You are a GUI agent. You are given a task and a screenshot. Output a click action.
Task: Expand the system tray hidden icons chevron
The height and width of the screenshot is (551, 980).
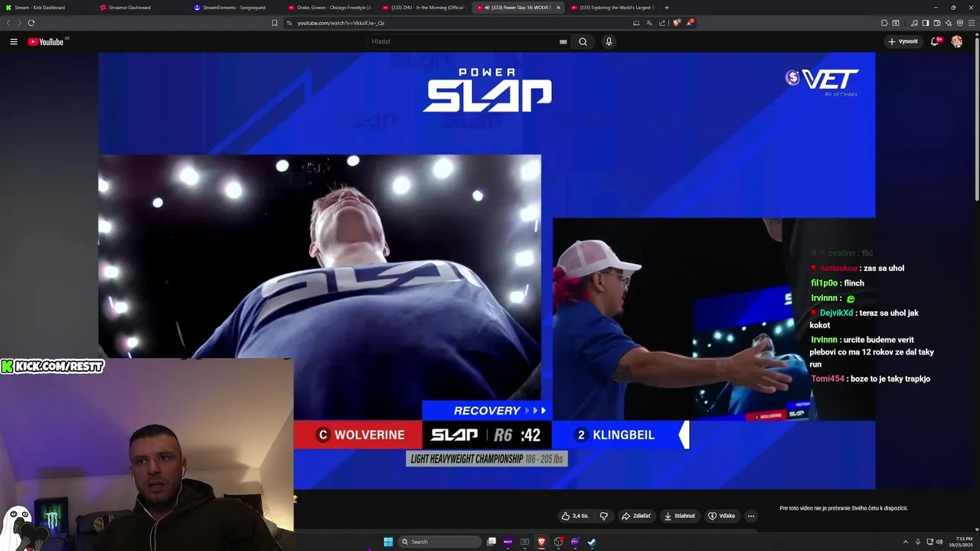coord(906,542)
